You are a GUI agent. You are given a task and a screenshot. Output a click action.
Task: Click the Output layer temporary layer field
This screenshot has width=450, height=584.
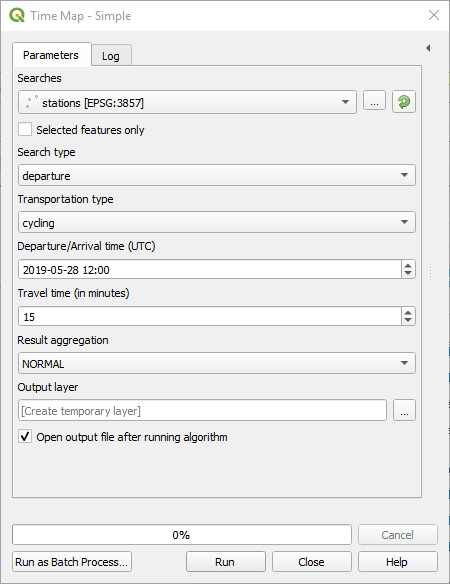tap(202, 410)
